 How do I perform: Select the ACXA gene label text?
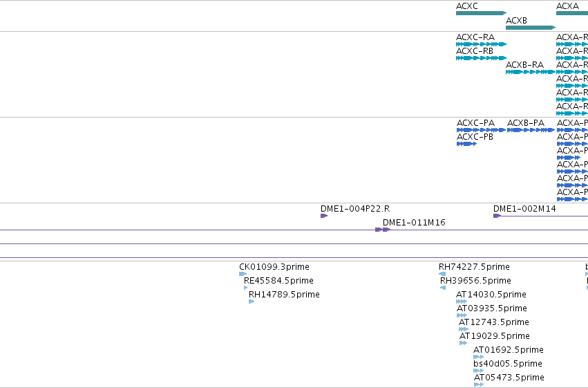[x=567, y=6]
